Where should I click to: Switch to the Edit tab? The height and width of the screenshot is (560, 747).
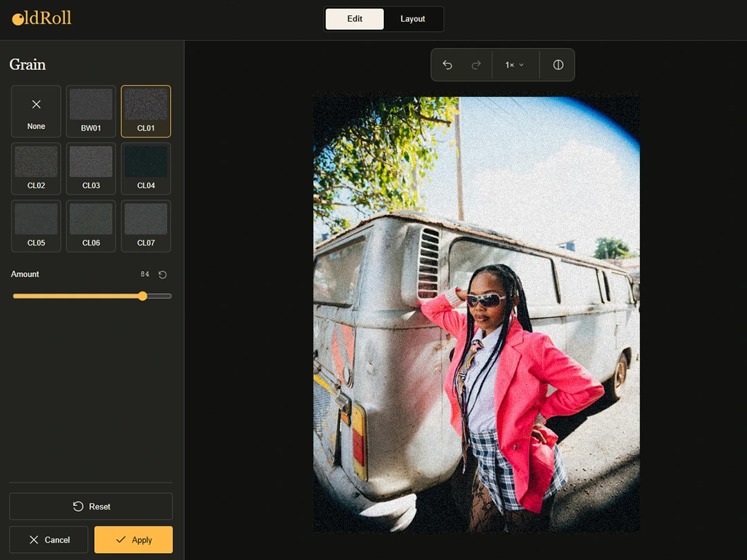point(354,19)
